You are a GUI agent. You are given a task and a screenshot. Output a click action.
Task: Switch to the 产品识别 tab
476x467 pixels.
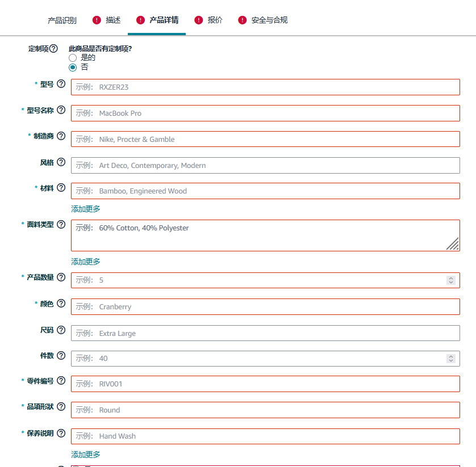(62, 19)
